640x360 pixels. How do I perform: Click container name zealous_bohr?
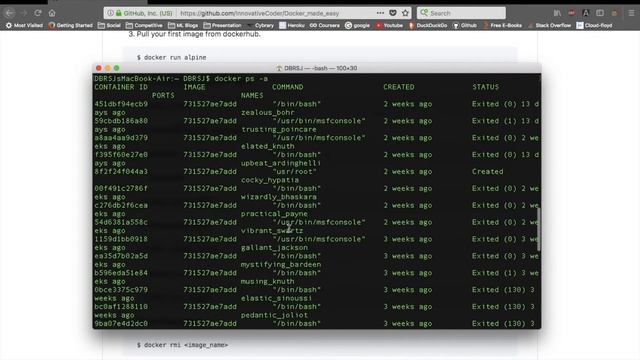(x=268, y=112)
